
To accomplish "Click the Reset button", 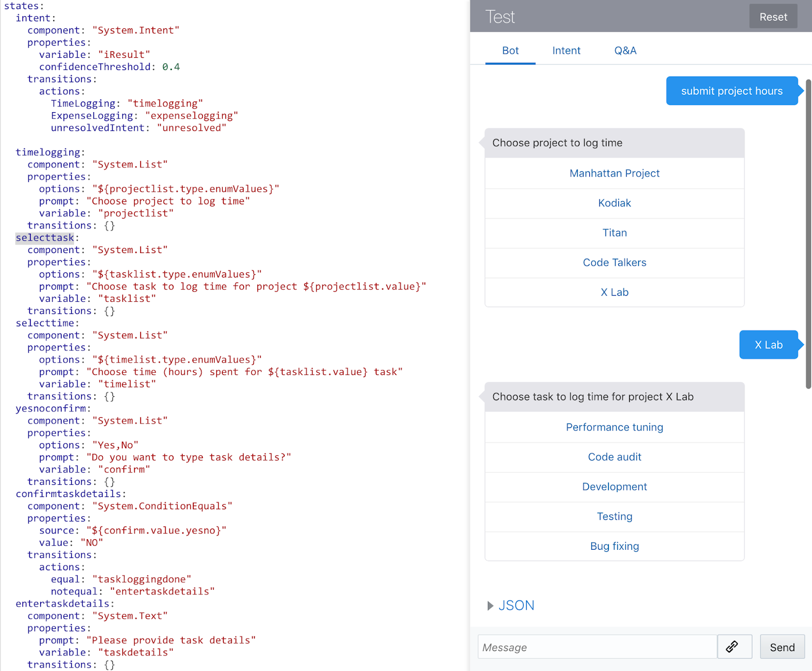I will coord(773,16).
